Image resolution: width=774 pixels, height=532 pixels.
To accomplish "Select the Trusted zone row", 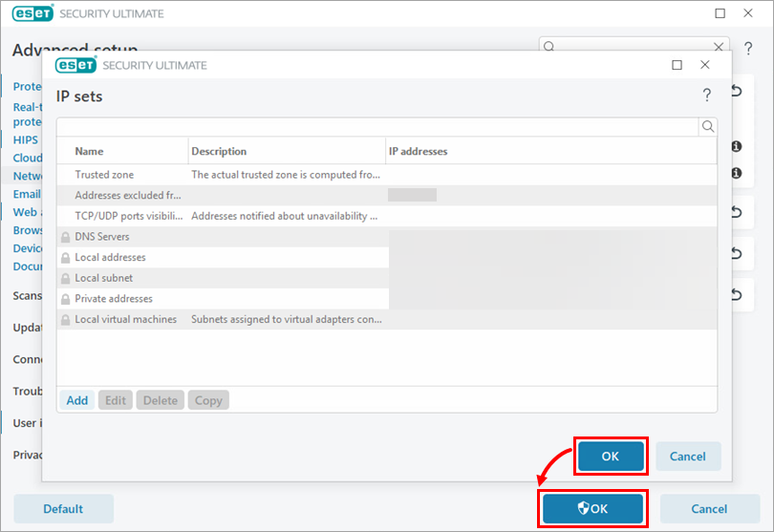I will point(104,175).
